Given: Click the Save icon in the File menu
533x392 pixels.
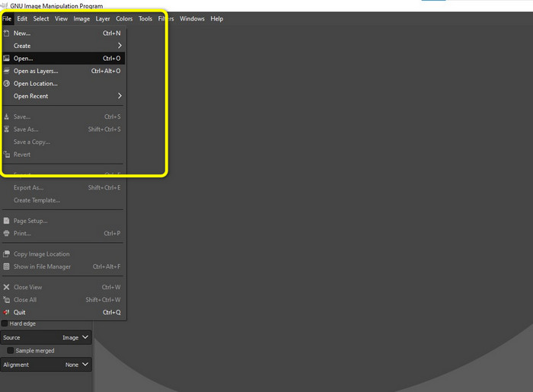Looking at the screenshot, I should click(6, 117).
